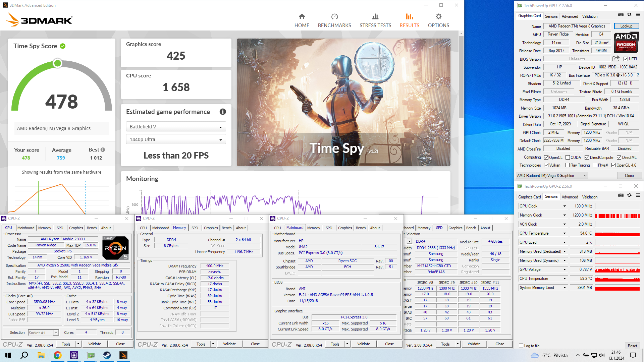The height and width of the screenshot is (362, 644).
Task: Click the GPU Name field in GPU-Z
Action: point(577,26)
